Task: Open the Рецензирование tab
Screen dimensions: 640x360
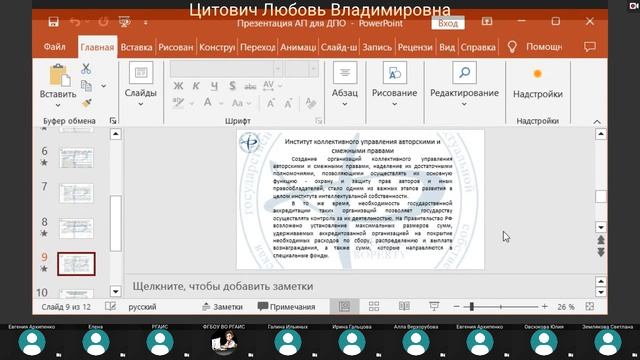Action: 415,47
